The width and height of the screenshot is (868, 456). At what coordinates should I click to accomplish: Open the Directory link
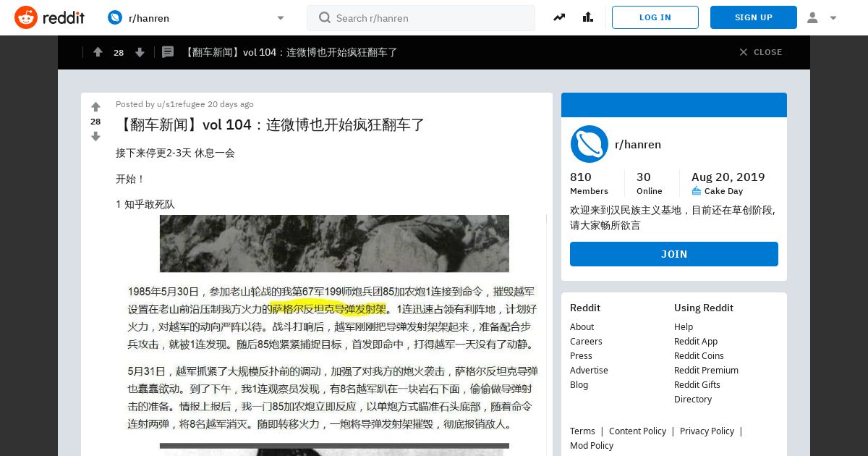point(693,399)
